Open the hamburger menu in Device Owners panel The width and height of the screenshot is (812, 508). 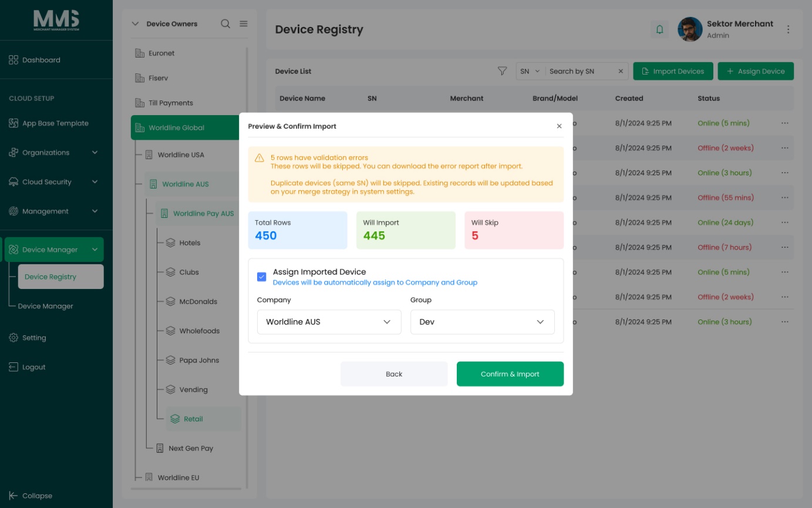point(244,24)
